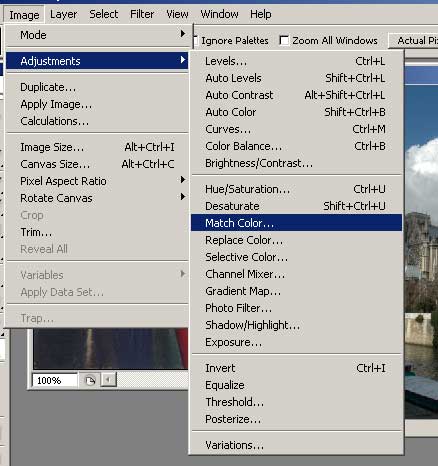
Task: Apply Desaturate adjustment
Action: pyautogui.click(x=296, y=206)
